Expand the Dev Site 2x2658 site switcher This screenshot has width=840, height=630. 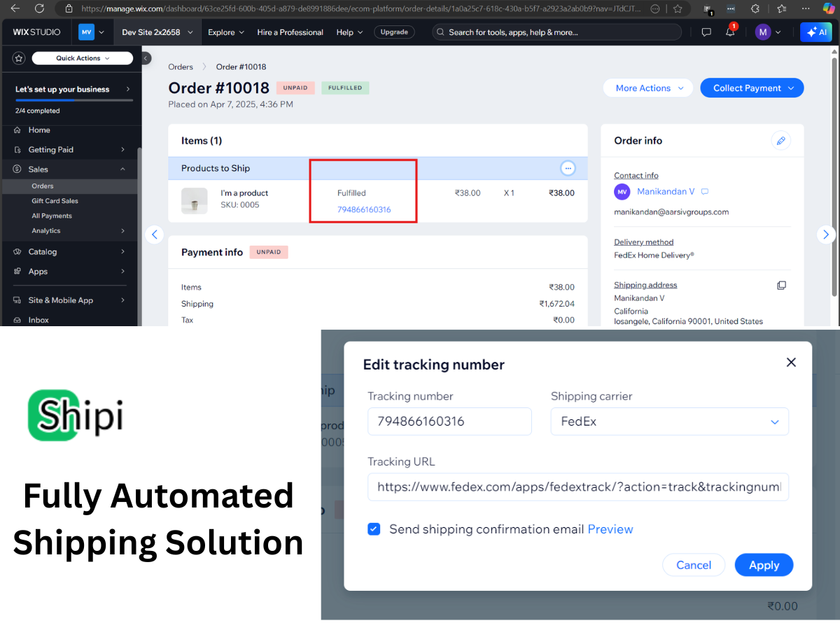[157, 31]
